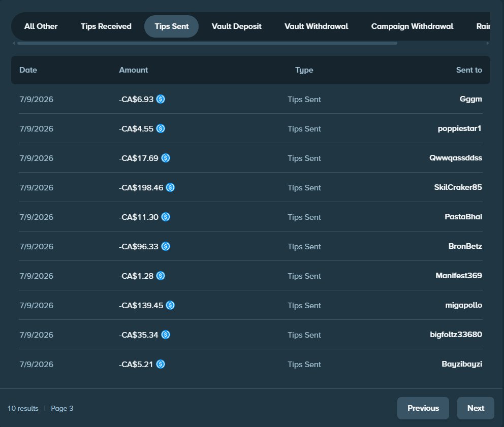
Task: Click the Amount column header
Action: [x=134, y=70]
